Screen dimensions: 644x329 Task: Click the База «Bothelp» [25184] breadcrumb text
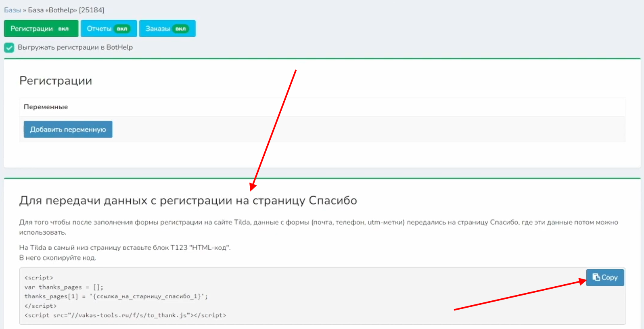[x=66, y=10]
